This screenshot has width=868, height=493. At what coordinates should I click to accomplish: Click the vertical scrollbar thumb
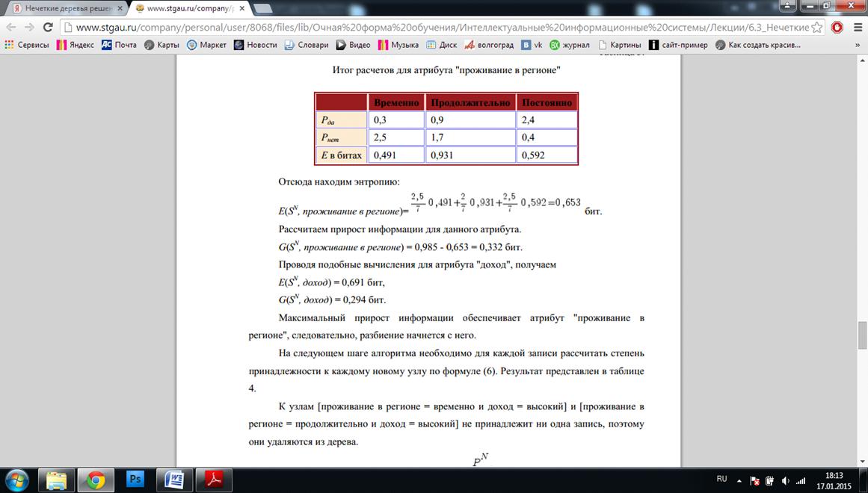(x=862, y=335)
